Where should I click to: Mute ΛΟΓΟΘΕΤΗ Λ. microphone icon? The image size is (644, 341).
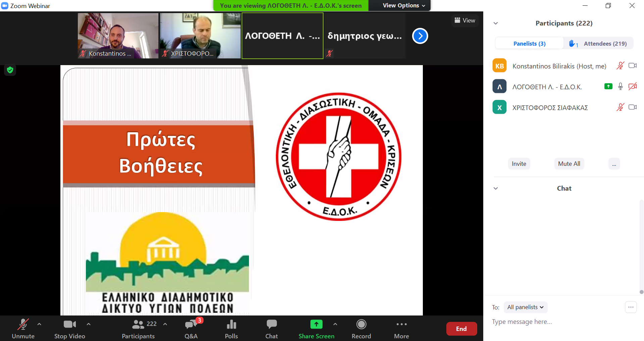(621, 87)
